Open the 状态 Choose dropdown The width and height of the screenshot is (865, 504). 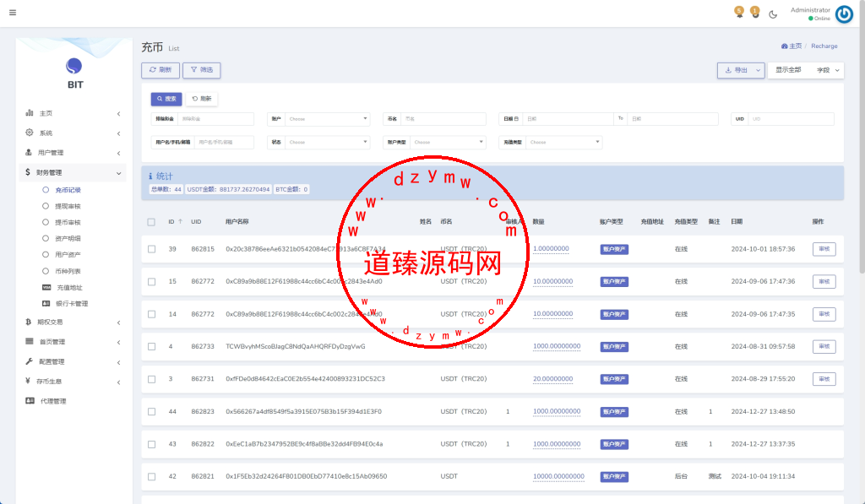(327, 142)
